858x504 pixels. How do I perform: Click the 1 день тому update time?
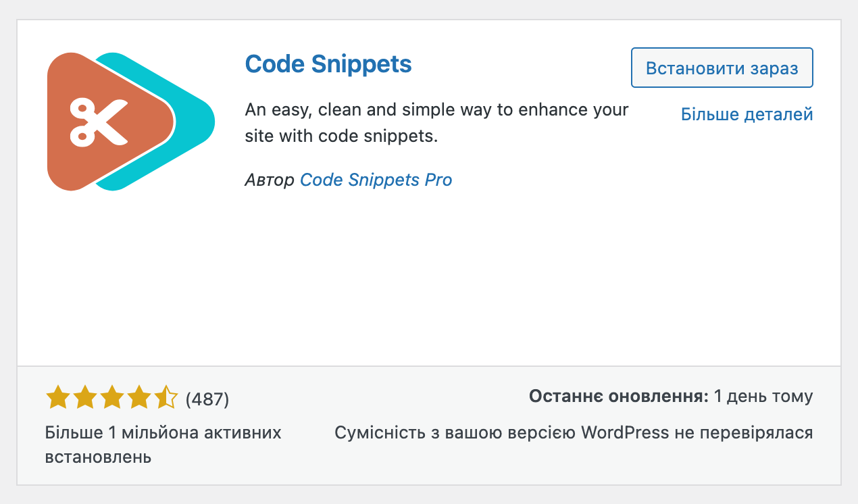[763, 396]
